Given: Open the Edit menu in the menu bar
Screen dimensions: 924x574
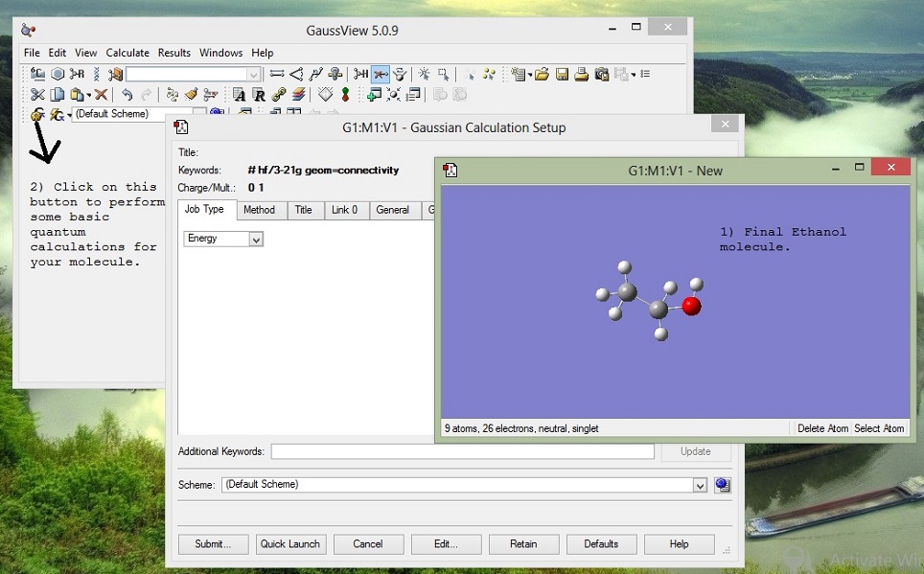Looking at the screenshot, I should click(58, 53).
